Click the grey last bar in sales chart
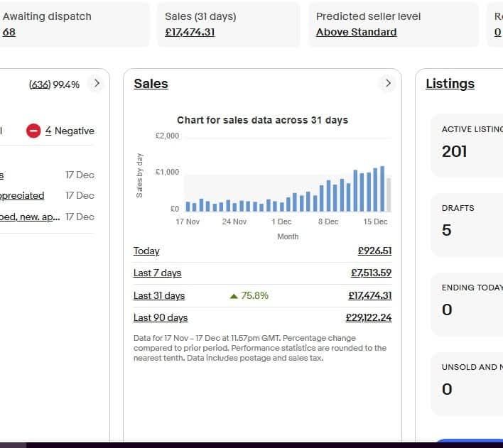Image resolution: width=503 pixels, height=448 pixels. (x=389, y=195)
